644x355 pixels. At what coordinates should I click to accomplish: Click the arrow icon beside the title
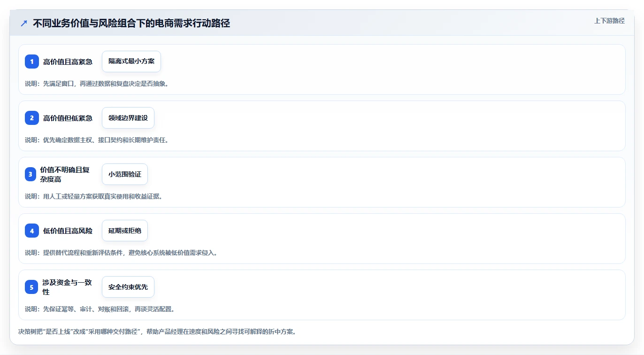point(24,23)
